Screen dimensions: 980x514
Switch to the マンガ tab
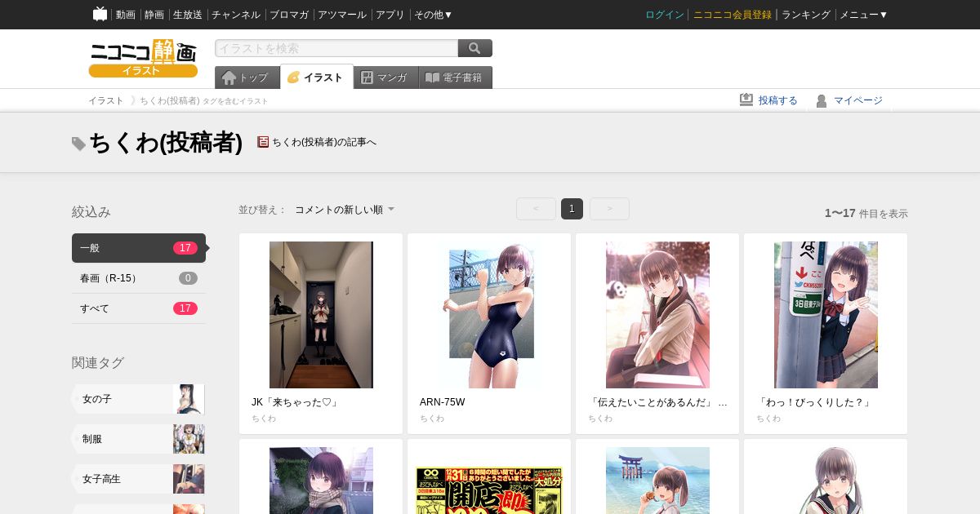point(385,78)
